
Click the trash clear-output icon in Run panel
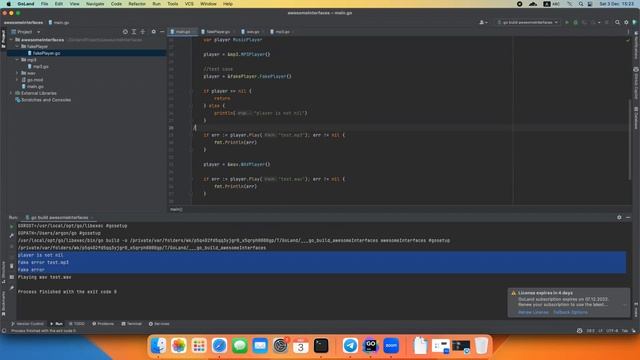11,266
